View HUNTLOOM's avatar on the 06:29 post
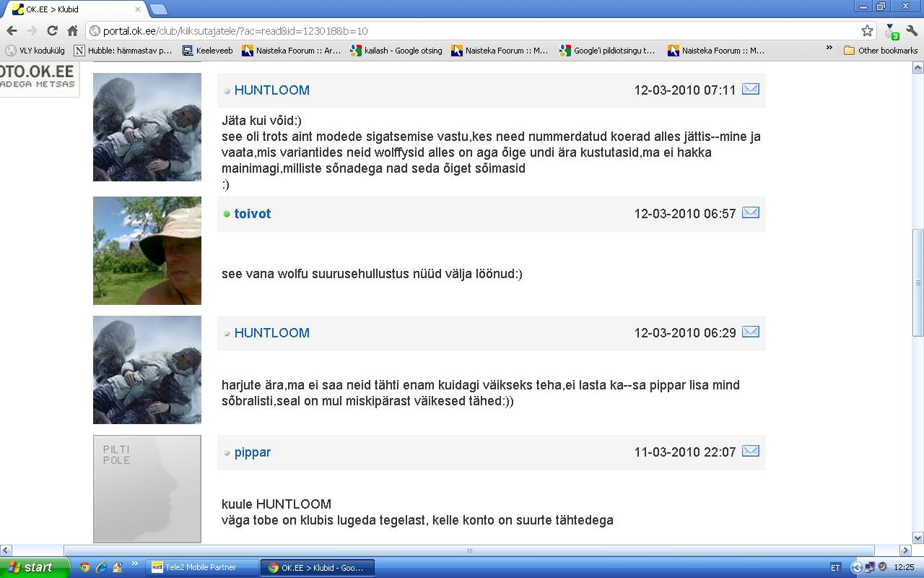This screenshot has height=578, width=924. coord(147,369)
